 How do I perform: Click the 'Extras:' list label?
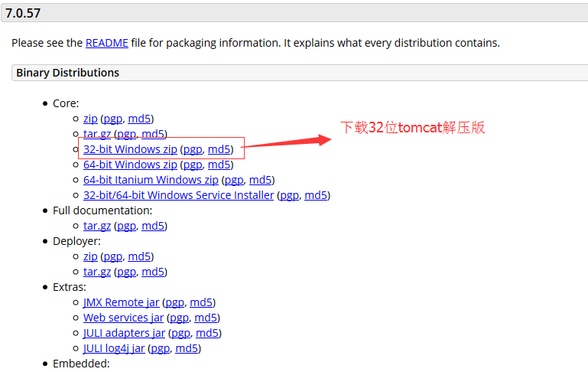(70, 287)
